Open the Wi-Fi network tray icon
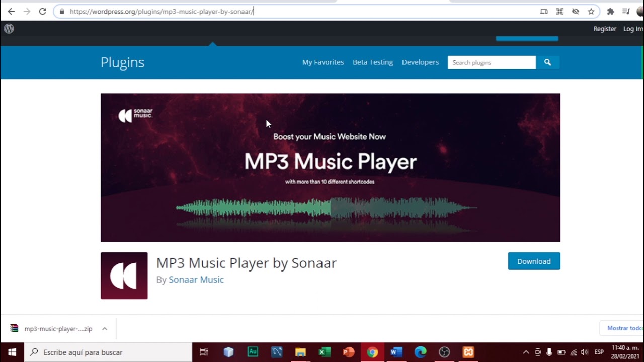Screen dimensions: 644x362 coord(573,352)
